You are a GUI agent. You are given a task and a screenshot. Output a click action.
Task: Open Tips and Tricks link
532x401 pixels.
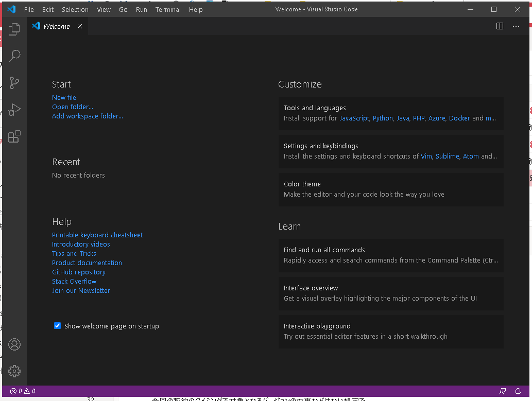(74, 253)
